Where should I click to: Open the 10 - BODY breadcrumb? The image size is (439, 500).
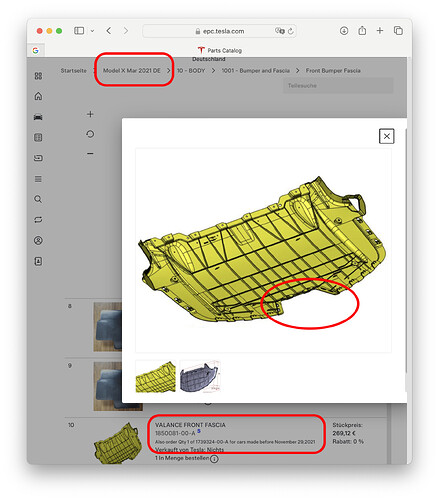coord(191,71)
